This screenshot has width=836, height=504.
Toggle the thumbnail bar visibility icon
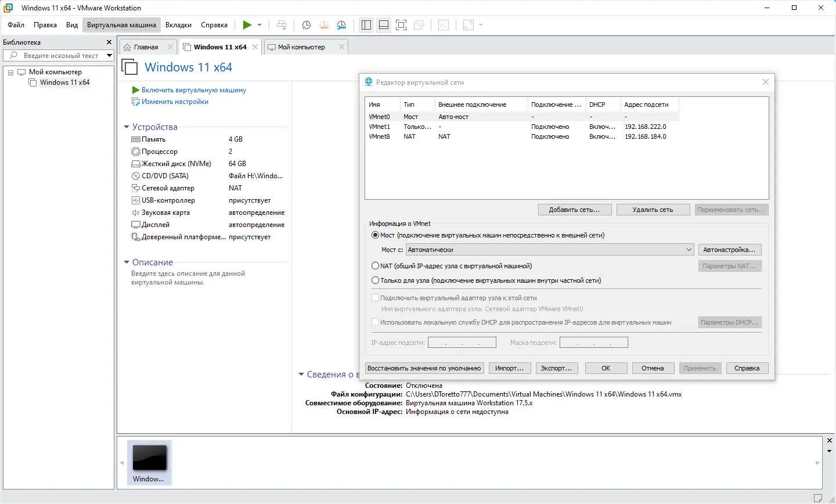click(x=384, y=24)
